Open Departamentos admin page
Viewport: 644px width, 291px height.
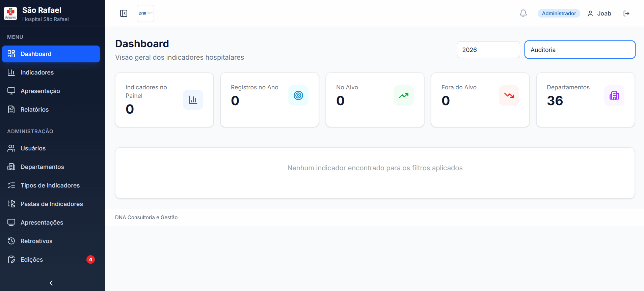51,167
